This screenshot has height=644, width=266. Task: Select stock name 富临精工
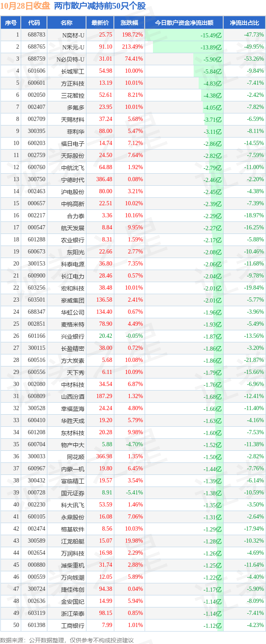coord(73,481)
